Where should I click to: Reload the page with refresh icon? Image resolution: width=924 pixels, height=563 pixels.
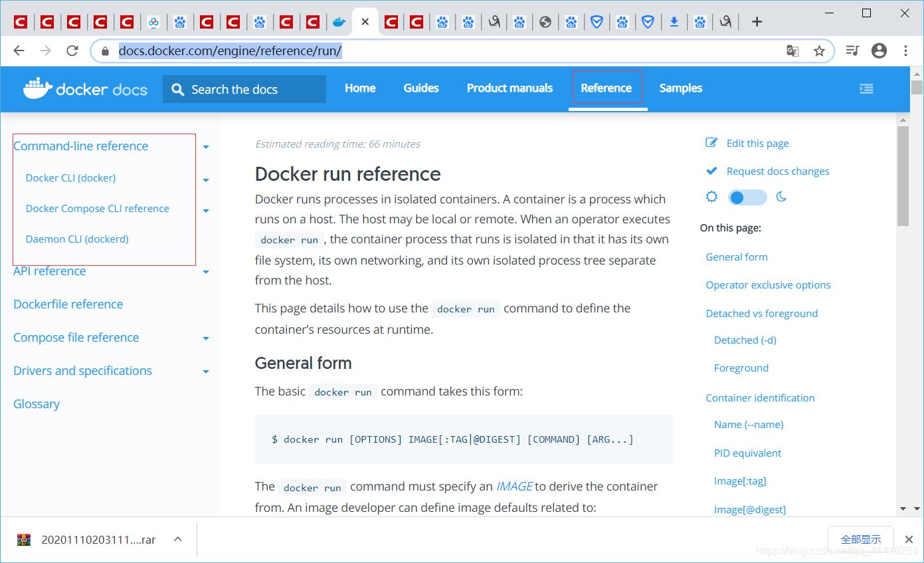[x=72, y=51]
